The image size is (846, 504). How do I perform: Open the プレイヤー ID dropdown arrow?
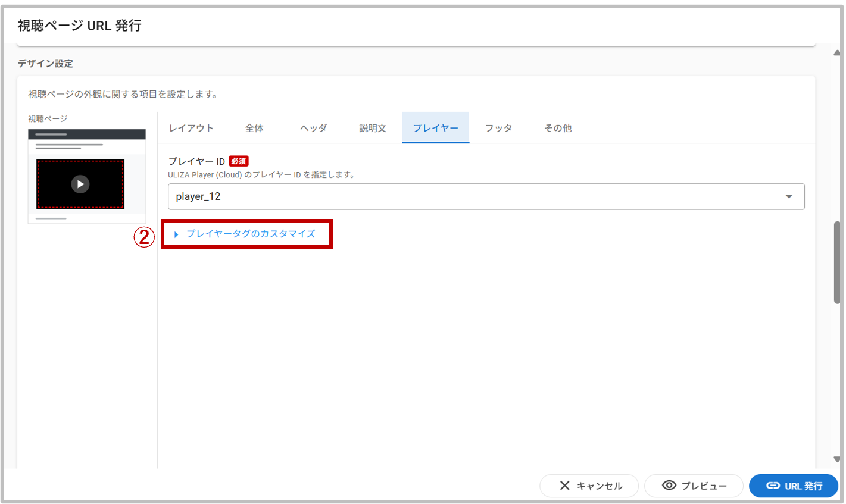click(789, 196)
